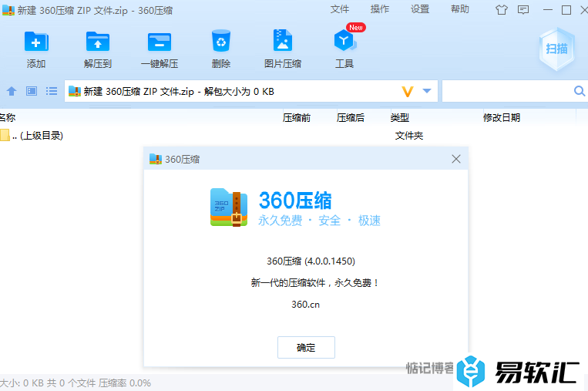
Task: Start the 扫描 scan hexagon button
Action: (x=557, y=49)
